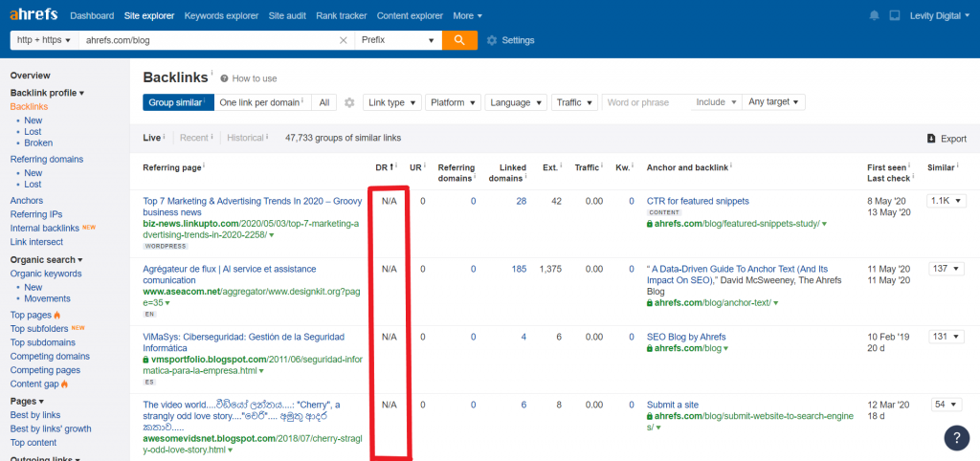
Task: Open Anchors in the sidebar
Action: pyautogui.click(x=27, y=201)
